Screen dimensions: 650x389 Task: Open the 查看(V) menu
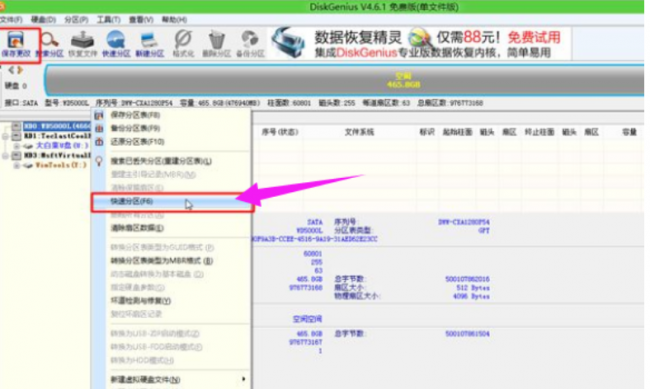(141, 19)
